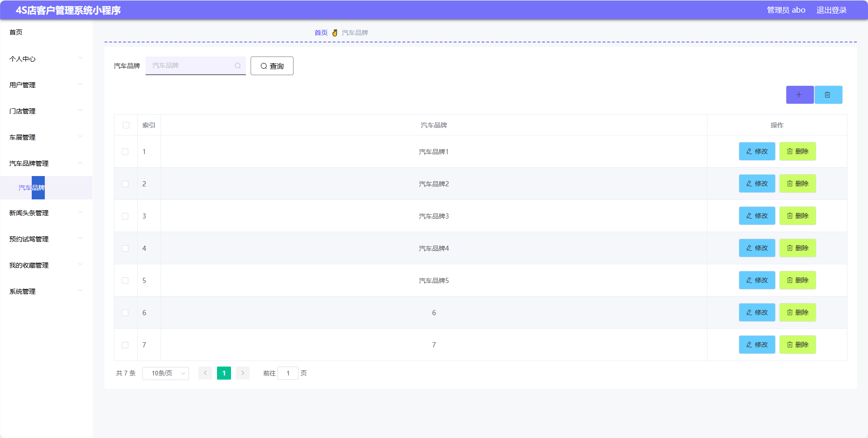This screenshot has height=438, width=868.
Task: Tick the checkbox for 汽车品牌3
Action: tap(125, 216)
